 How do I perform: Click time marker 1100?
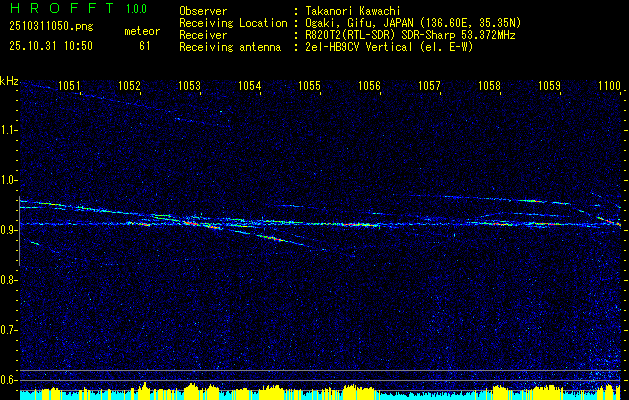tap(609, 85)
